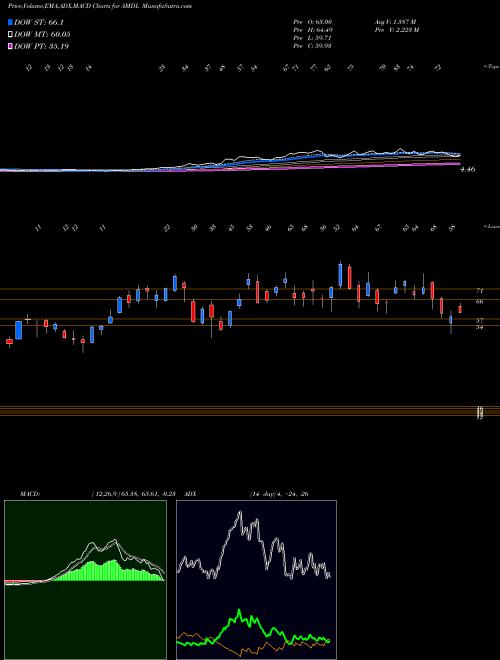Open the green MACD histogram panel
Screen dimensions: 500x660
pos(85,580)
